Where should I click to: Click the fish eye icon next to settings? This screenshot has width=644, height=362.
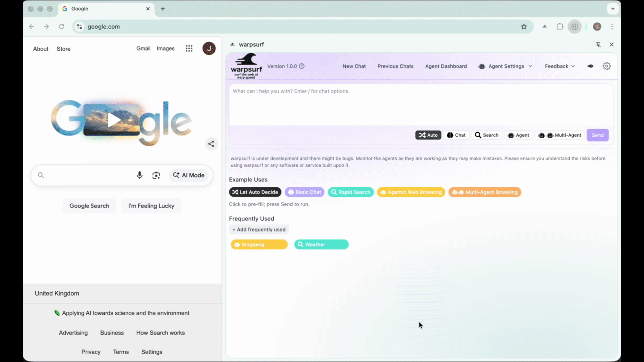(590, 66)
